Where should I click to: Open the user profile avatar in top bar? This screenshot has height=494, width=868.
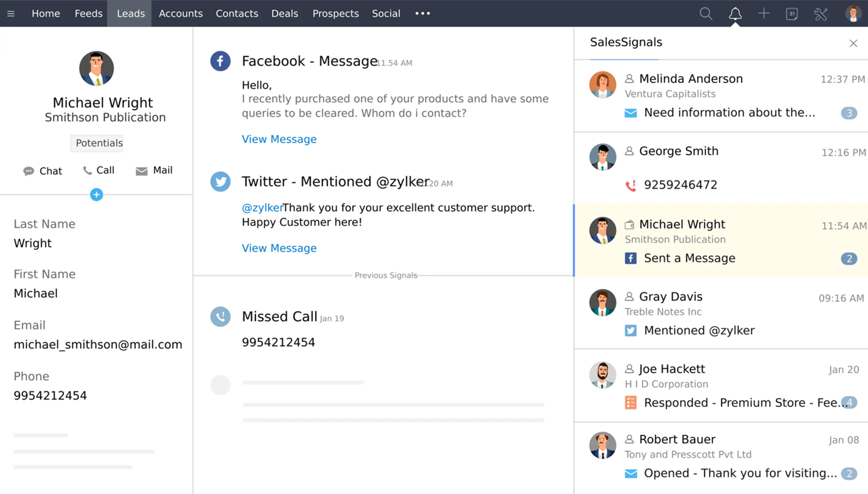pyautogui.click(x=853, y=13)
